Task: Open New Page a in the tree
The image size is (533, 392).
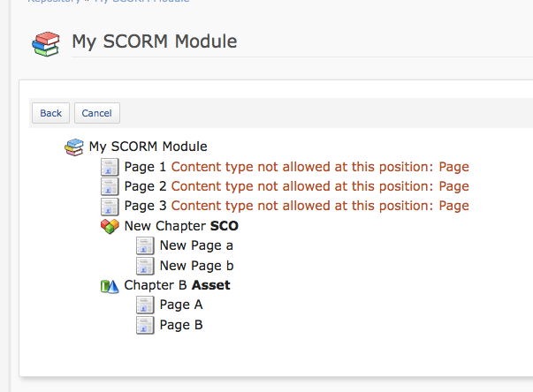Action: click(196, 245)
